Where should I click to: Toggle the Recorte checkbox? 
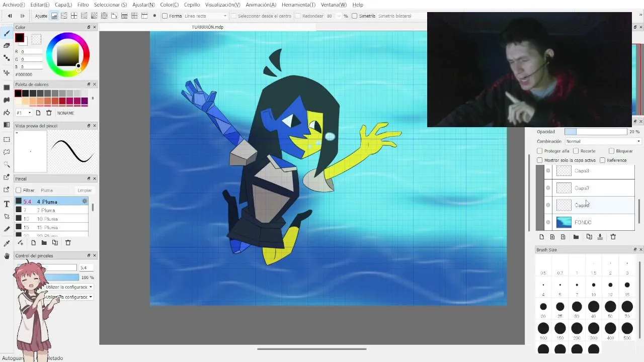577,151
